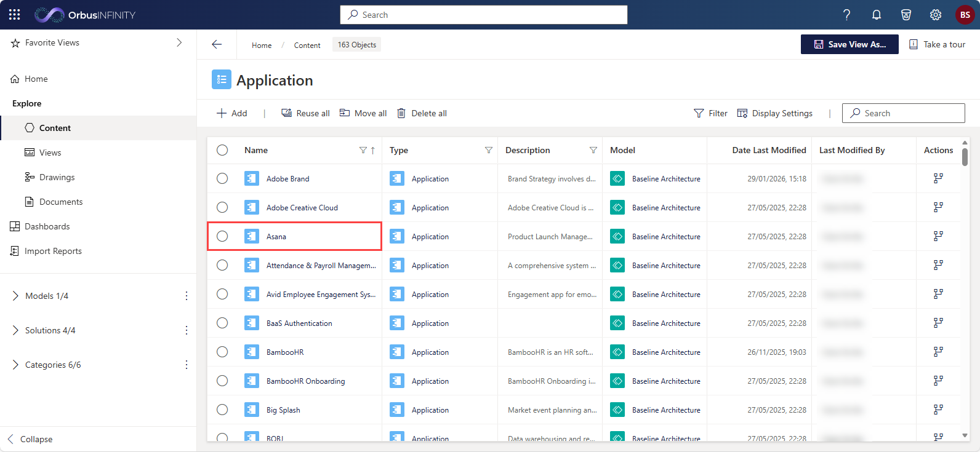
Task: Open the app launcher grid icon
Action: click(x=15, y=15)
